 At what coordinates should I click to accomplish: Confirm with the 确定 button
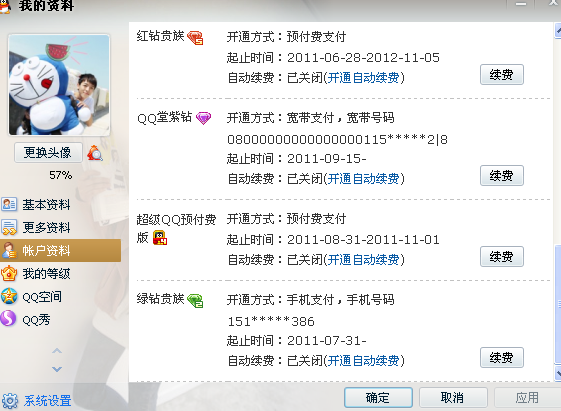coord(378,397)
